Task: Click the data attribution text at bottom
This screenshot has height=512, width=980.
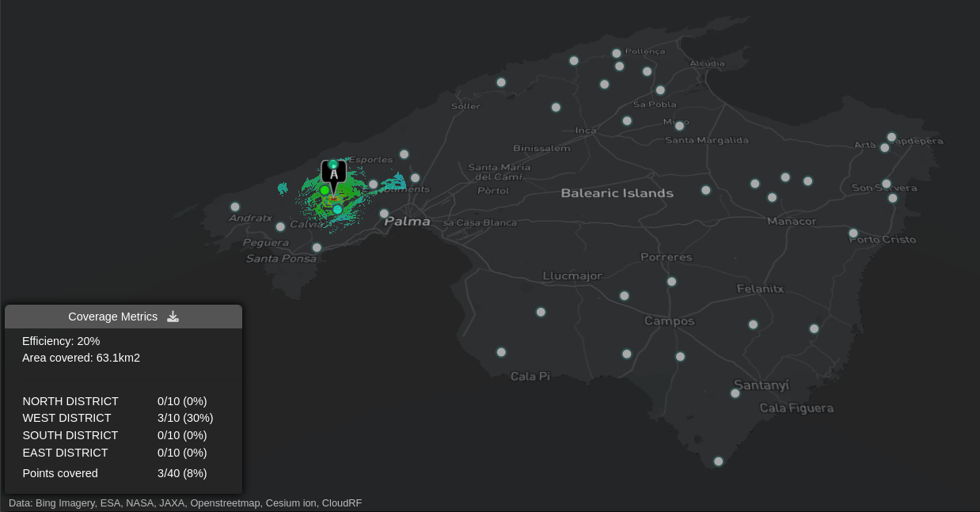Action: (185, 503)
